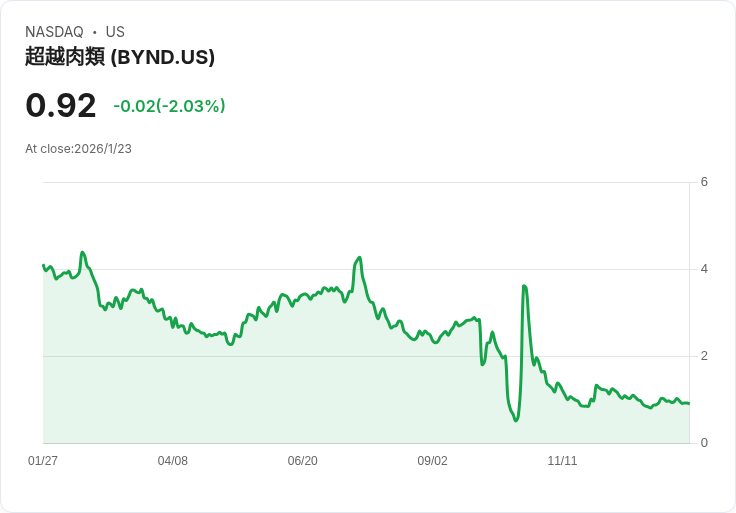Click the 6 value on price axis
736x513 pixels.
tap(704, 182)
